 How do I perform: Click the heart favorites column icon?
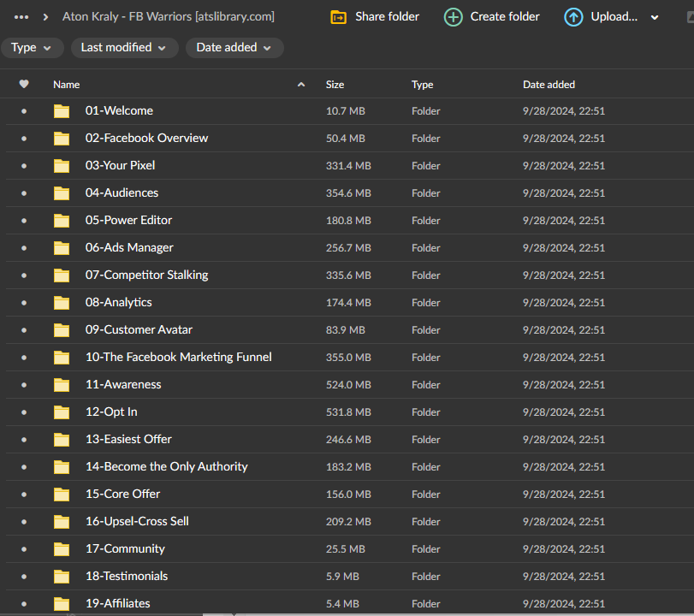point(24,85)
